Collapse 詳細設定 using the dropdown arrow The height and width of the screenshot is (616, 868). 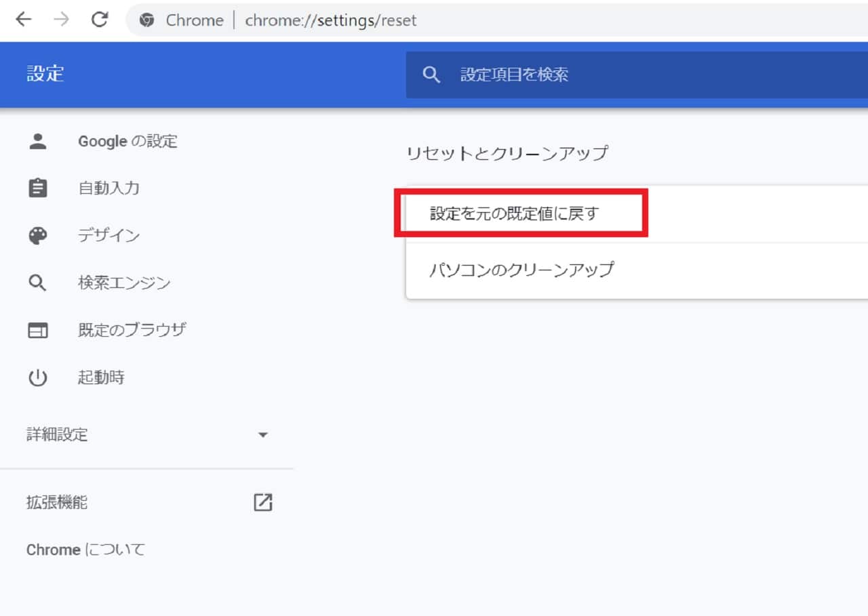click(263, 435)
